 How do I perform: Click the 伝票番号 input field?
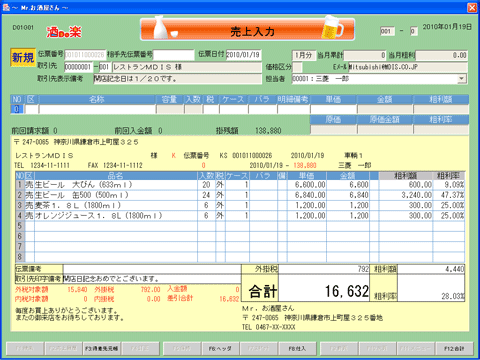[x=85, y=54]
